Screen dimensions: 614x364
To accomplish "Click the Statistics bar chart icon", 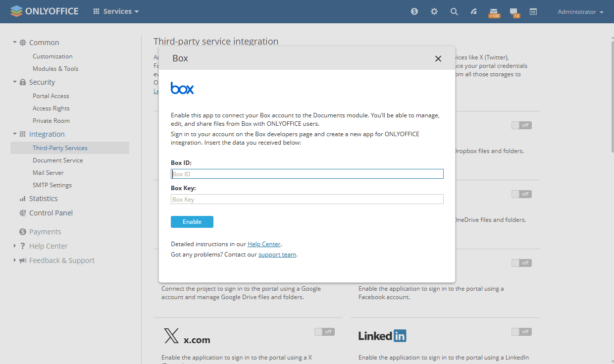I will click(x=23, y=199).
